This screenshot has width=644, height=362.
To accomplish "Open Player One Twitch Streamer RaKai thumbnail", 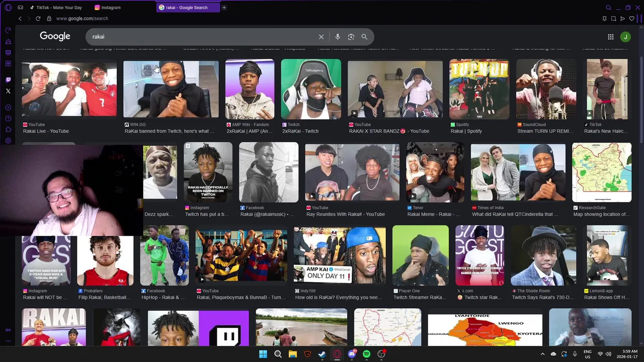I will point(421,255).
